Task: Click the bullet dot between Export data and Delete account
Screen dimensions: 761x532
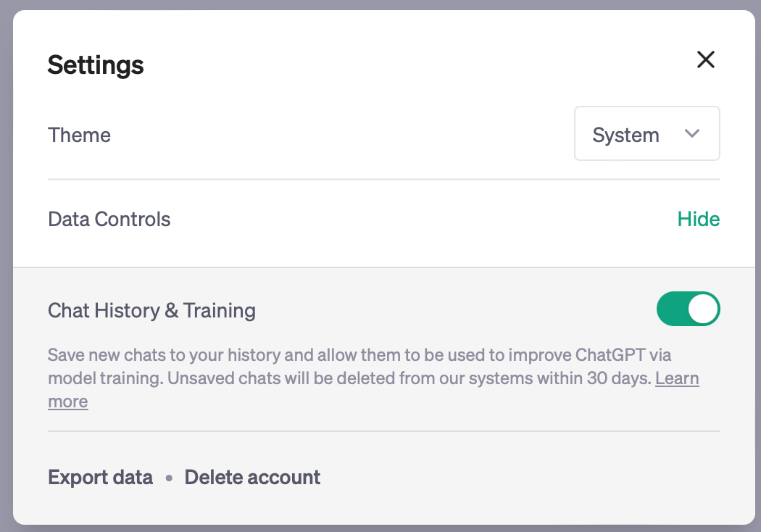Action: pos(169,478)
